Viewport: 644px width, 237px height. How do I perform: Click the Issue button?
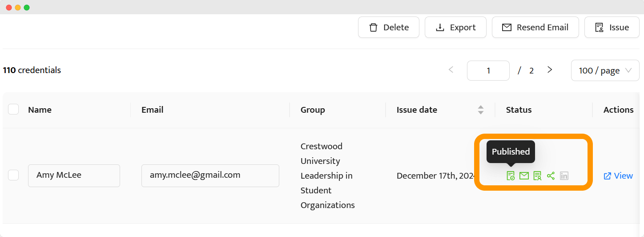pos(612,27)
